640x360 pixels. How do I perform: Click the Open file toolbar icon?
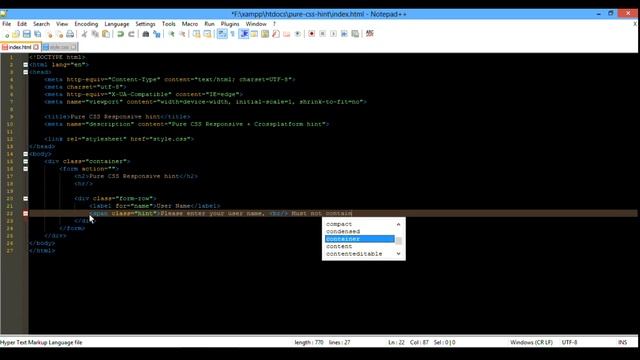16,34
